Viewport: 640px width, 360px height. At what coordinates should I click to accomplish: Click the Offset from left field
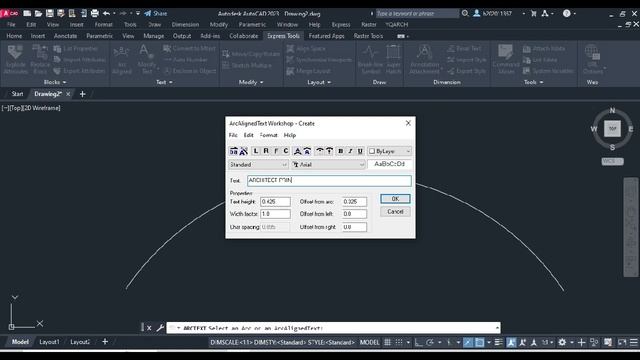coord(354,214)
